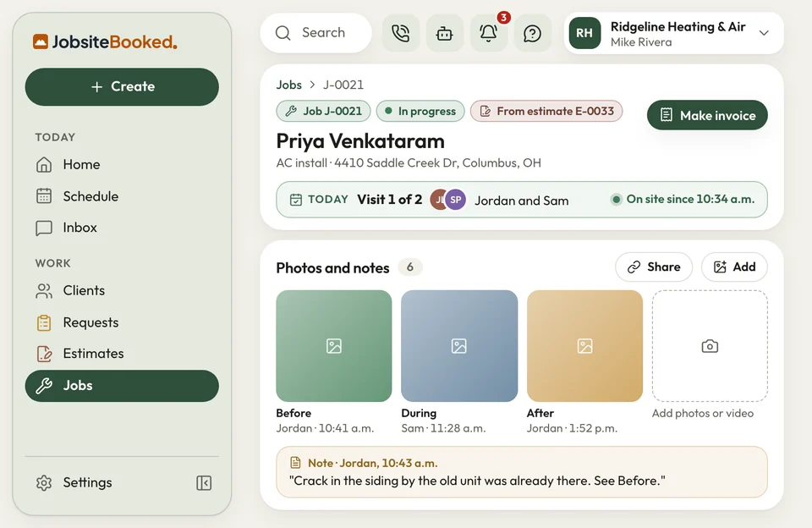Click the JobsiteBooked logo
812x528 pixels.
[x=105, y=41]
